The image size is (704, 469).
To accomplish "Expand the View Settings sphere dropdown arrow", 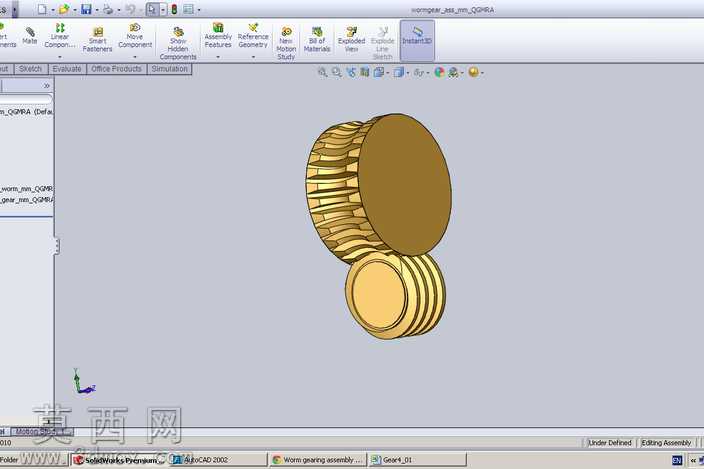I will tap(482, 73).
